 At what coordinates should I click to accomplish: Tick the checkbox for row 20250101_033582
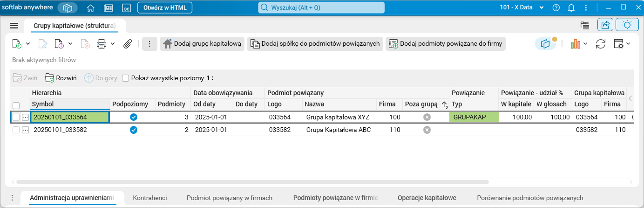coord(16,130)
